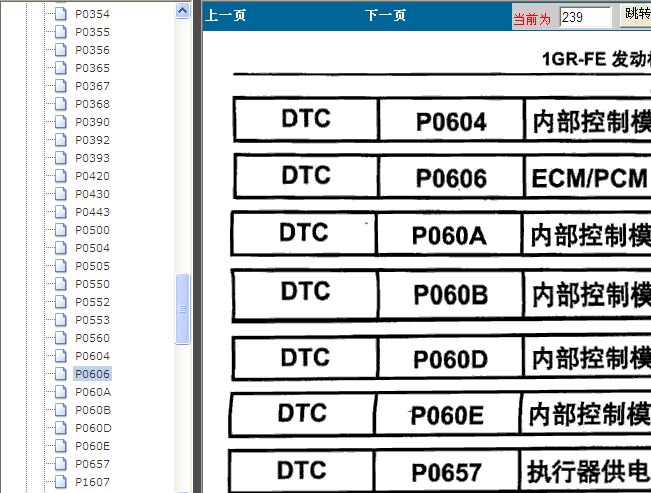Click the page icon beside P0365

(61, 68)
